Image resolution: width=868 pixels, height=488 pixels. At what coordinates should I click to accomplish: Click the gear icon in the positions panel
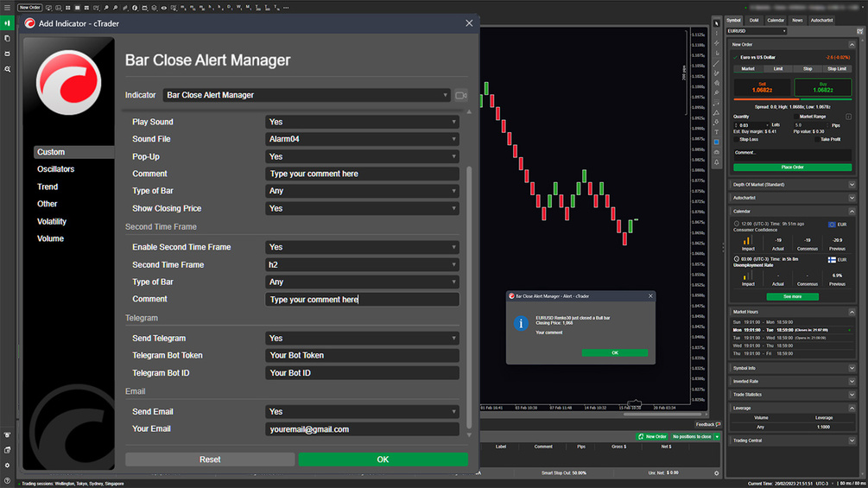pyautogui.click(x=716, y=473)
